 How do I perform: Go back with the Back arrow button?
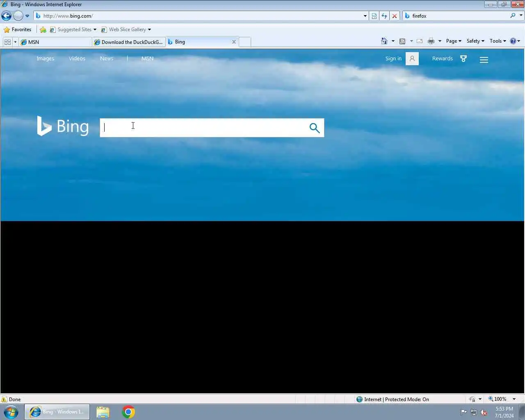[x=7, y=16]
